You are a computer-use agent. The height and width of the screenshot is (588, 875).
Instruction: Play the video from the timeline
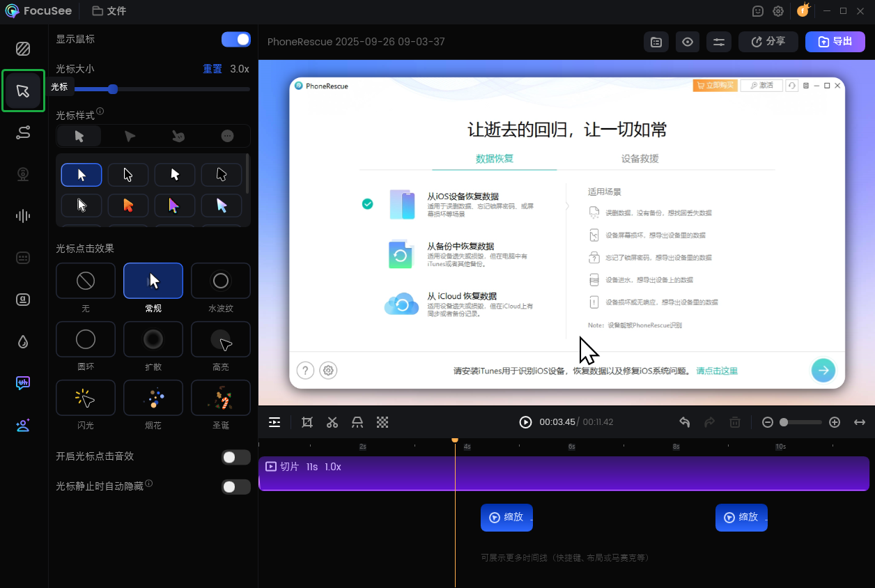[x=526, y=422]
